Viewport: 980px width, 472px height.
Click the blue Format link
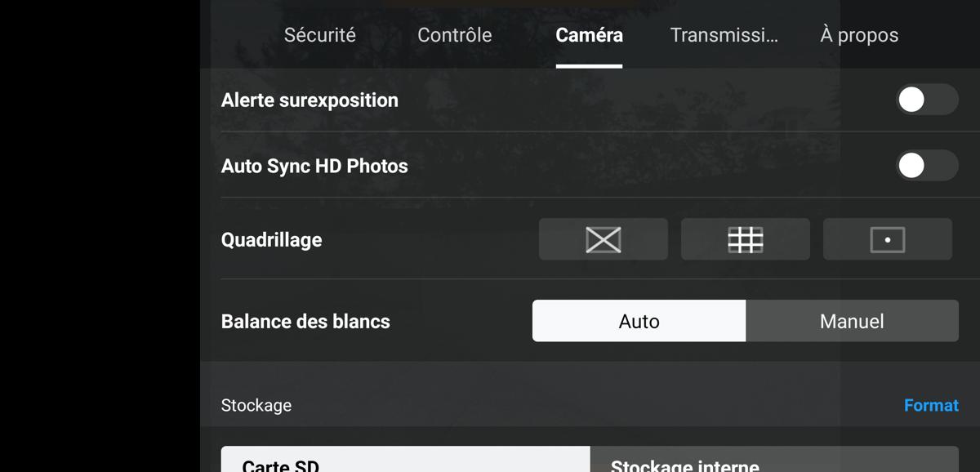[931, 405]
